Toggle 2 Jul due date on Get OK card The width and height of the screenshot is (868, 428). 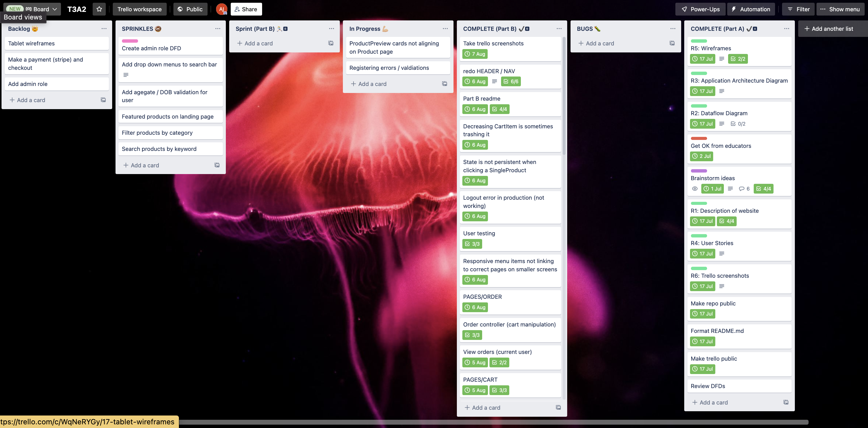(x=702, y=156)
